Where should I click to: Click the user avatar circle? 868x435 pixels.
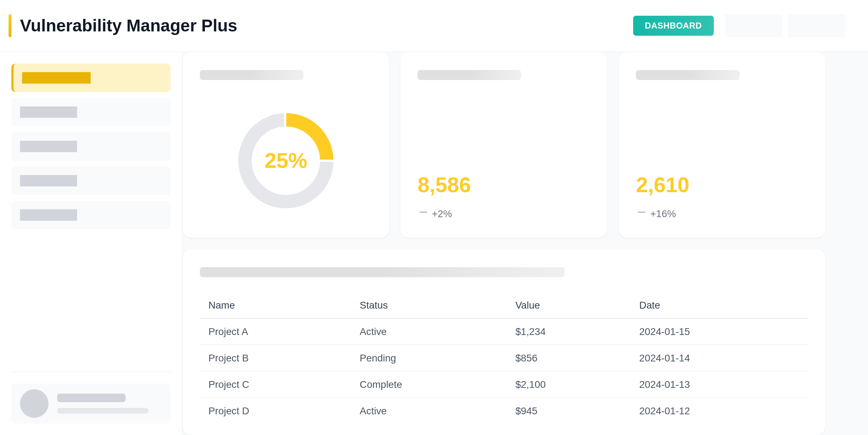[34, 404]
